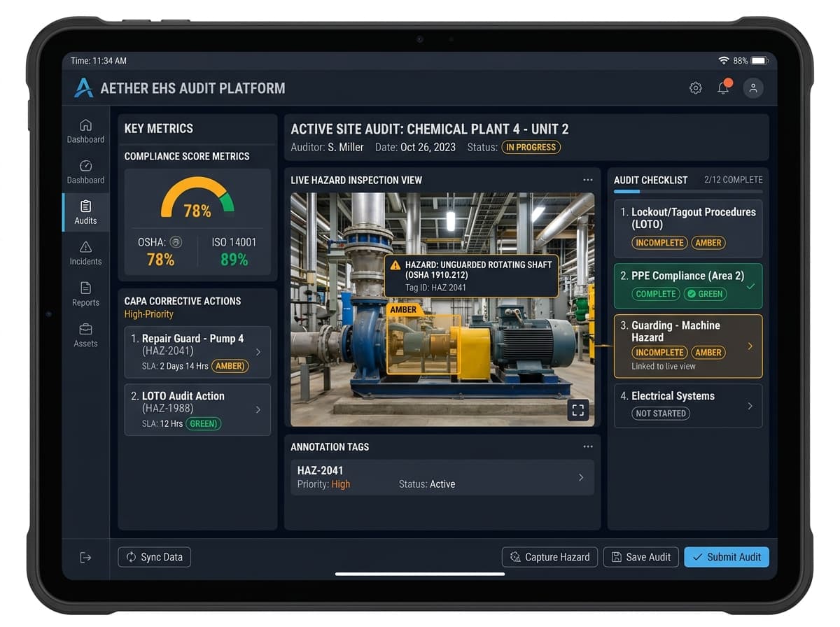Open Live Hazard Inspection View options menu
Viewport: 840px width, 627px height.
tap(588, 180)
